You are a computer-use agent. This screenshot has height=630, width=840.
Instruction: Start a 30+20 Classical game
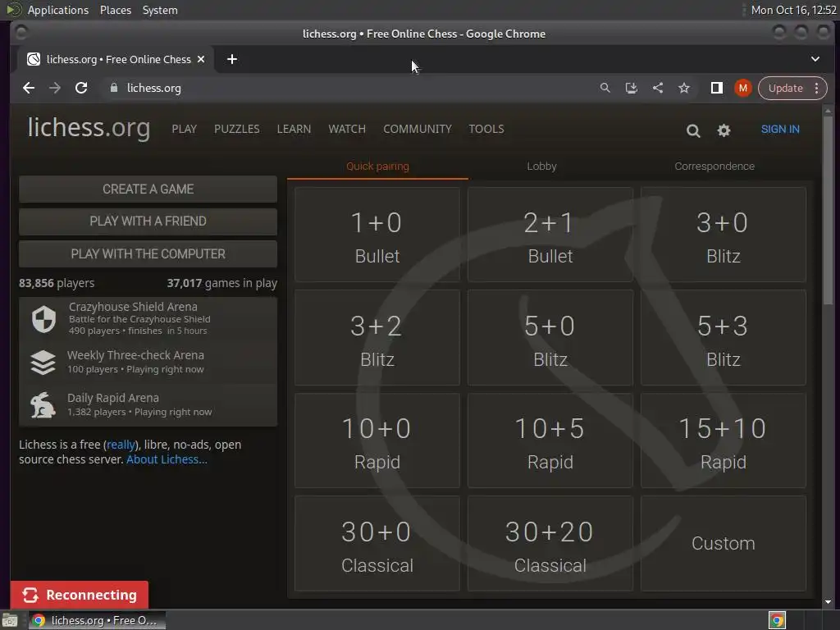point(550,544)
